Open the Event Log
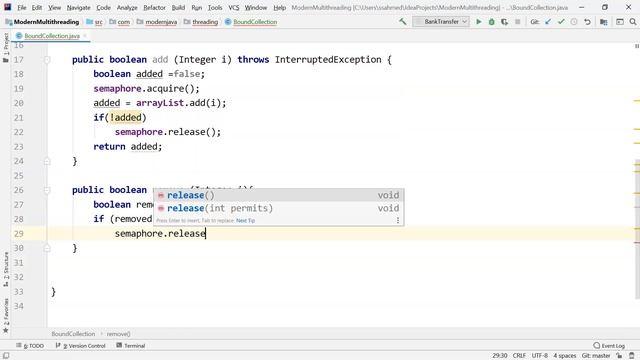The image size is (640, 360). (609, 346)
